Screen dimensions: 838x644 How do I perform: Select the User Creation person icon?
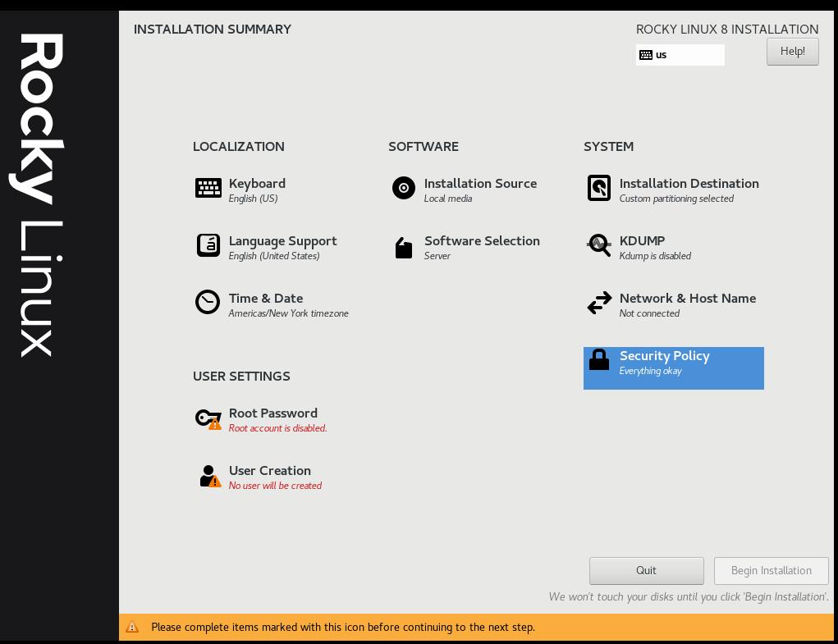coord(207,474)
